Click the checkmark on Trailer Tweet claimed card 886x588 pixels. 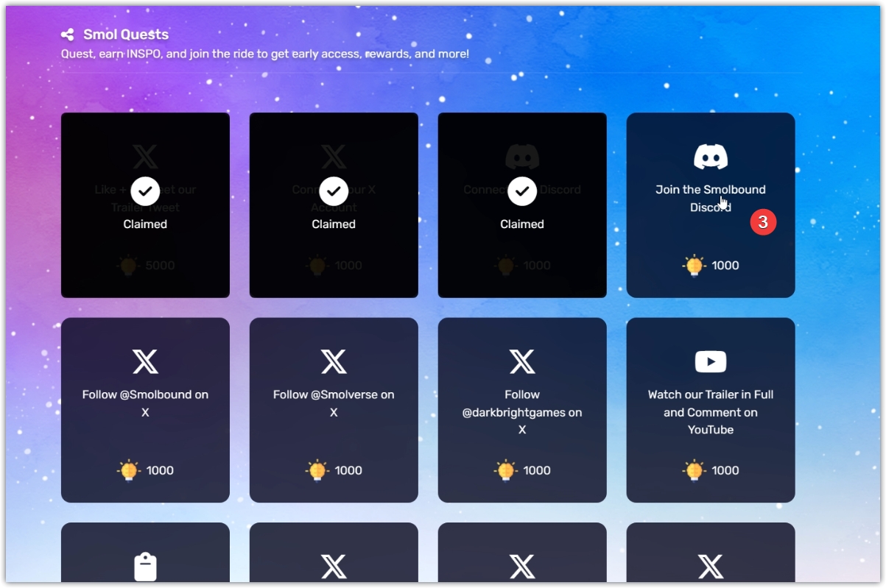[x=145, y=191]
